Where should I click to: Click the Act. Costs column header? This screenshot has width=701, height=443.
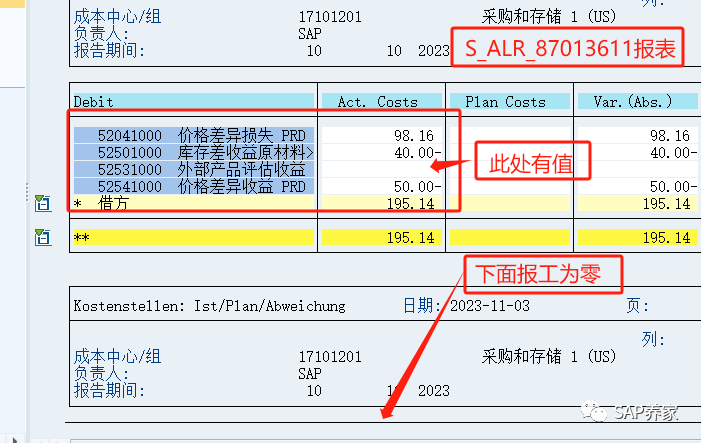click(382, 101)
